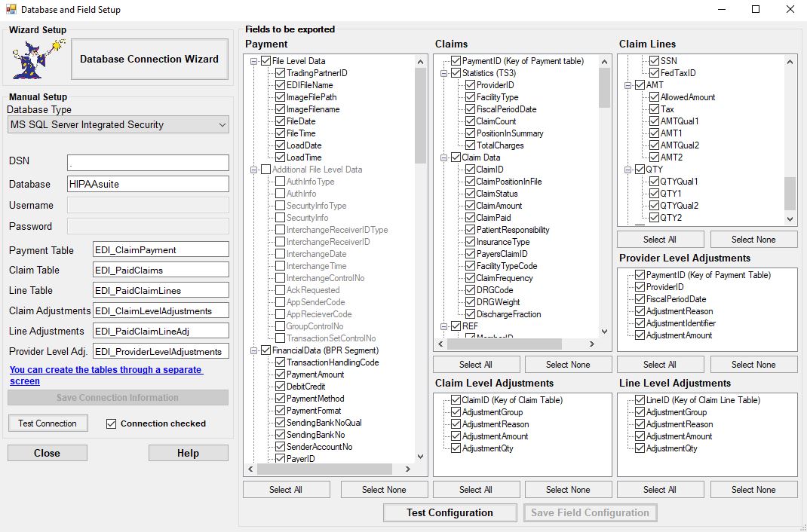Edit the Line Adjustments table field
Screen dimensions: 807x532
pyautogui.click(x=161, y=331)
